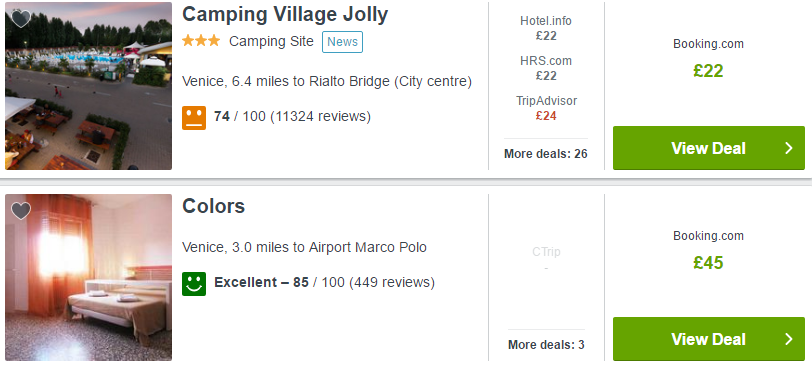The width and height of the screenshot is (812, 366).
Task: Click the orange neutral face rating icon
Action: click(x=194, y=118)
